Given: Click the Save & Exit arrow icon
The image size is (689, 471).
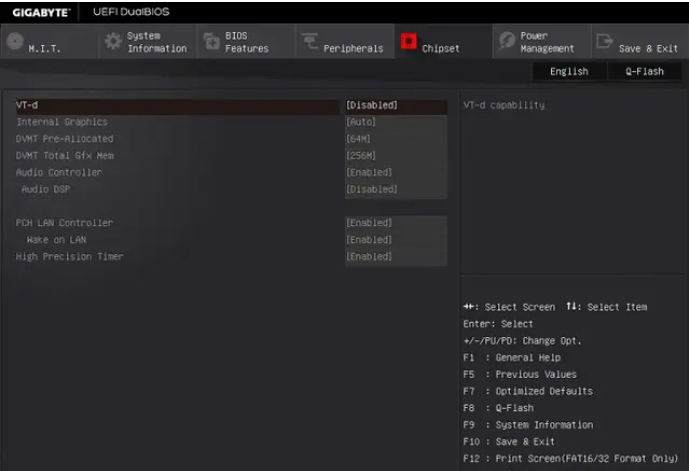Looking at the screenshot, I should pos(604,42).
